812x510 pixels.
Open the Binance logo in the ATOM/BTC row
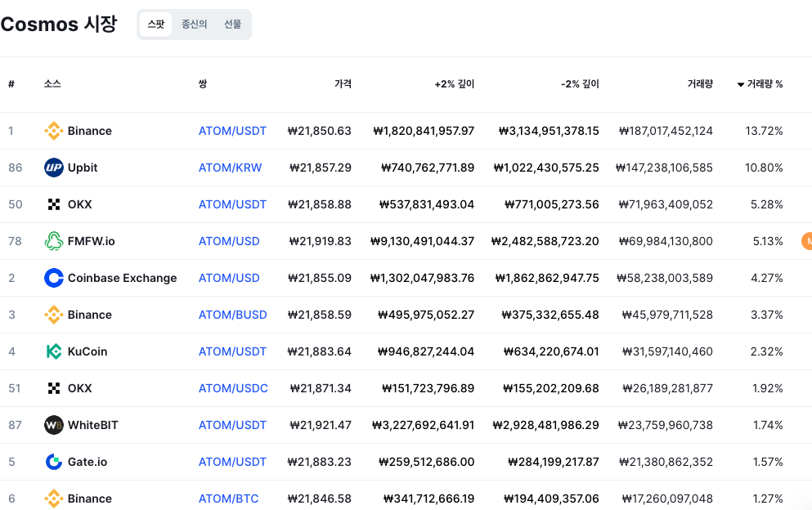54,499
